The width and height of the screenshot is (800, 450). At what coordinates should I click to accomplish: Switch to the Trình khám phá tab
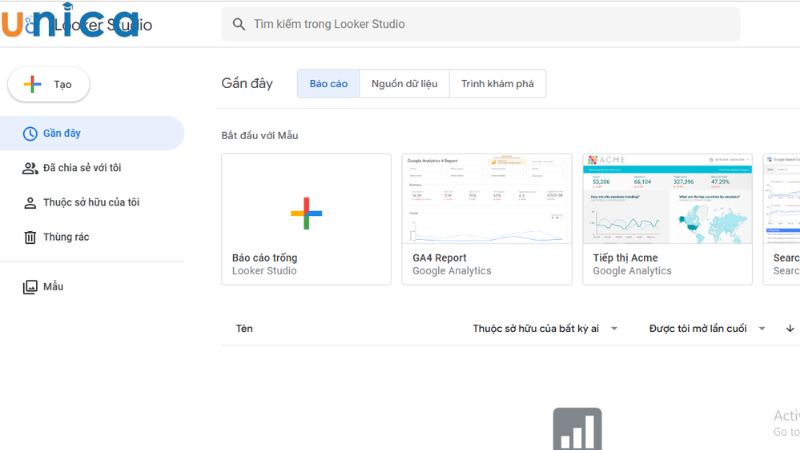coord(497,84)
